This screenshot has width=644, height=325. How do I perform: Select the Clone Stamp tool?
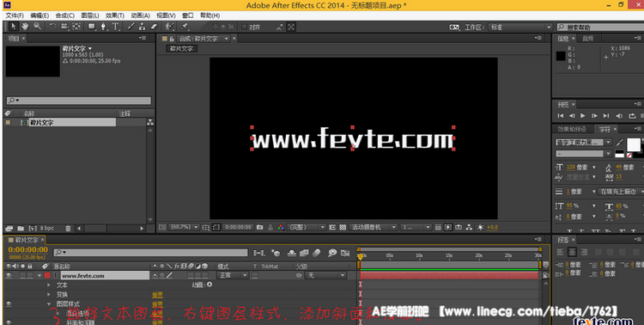142,27
